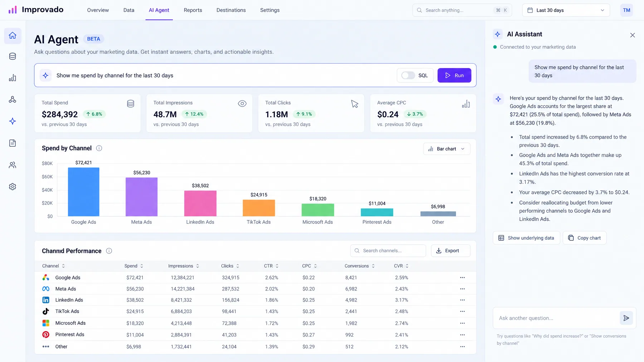Open the Home icon in the sidebar
The image size is (644, 362).
(x=13, y=35)
